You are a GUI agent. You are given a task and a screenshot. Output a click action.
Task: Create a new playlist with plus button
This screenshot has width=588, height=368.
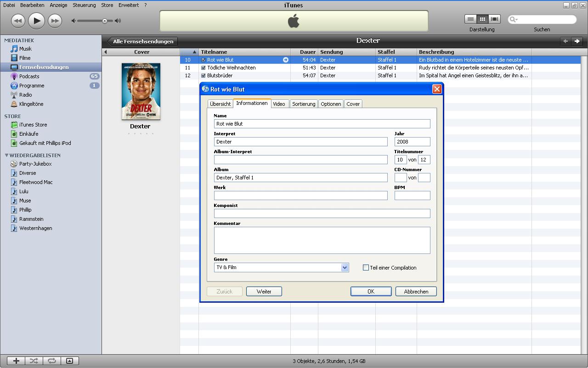click(x=16, y=361)
